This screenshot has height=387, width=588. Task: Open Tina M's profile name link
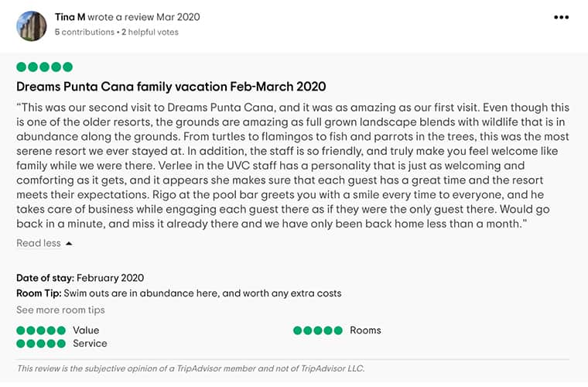tap(70, 17)
